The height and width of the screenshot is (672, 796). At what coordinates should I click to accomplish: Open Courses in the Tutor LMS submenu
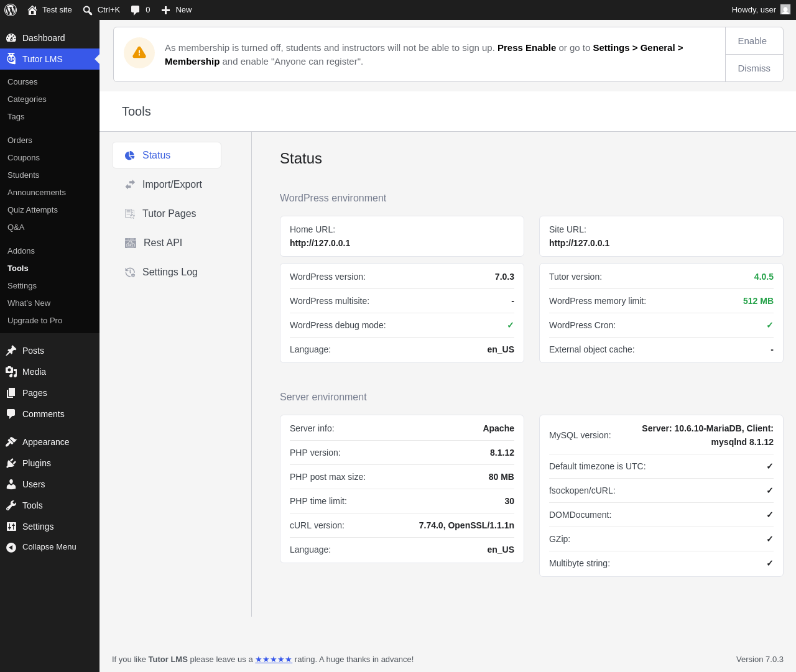[22, 82]
